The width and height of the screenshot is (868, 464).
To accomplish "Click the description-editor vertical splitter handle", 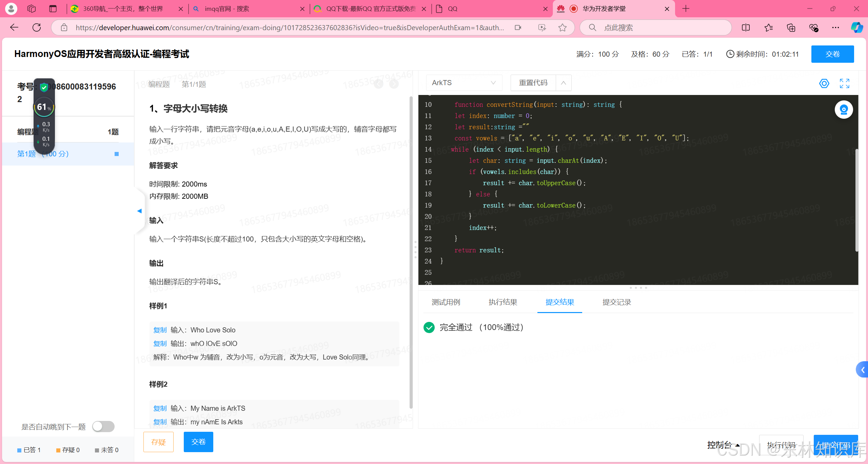I will [x=415, y=250].
